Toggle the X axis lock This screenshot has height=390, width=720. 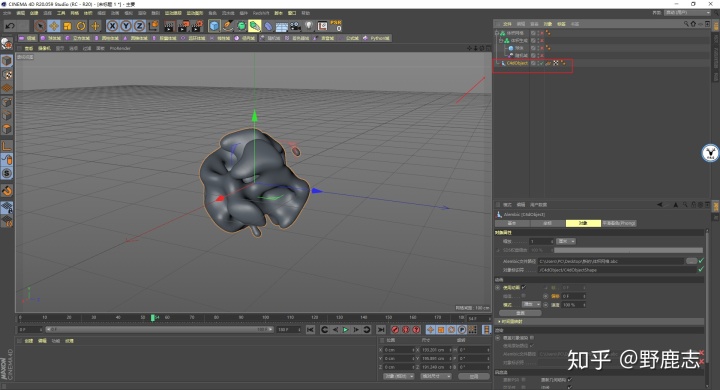112,26
